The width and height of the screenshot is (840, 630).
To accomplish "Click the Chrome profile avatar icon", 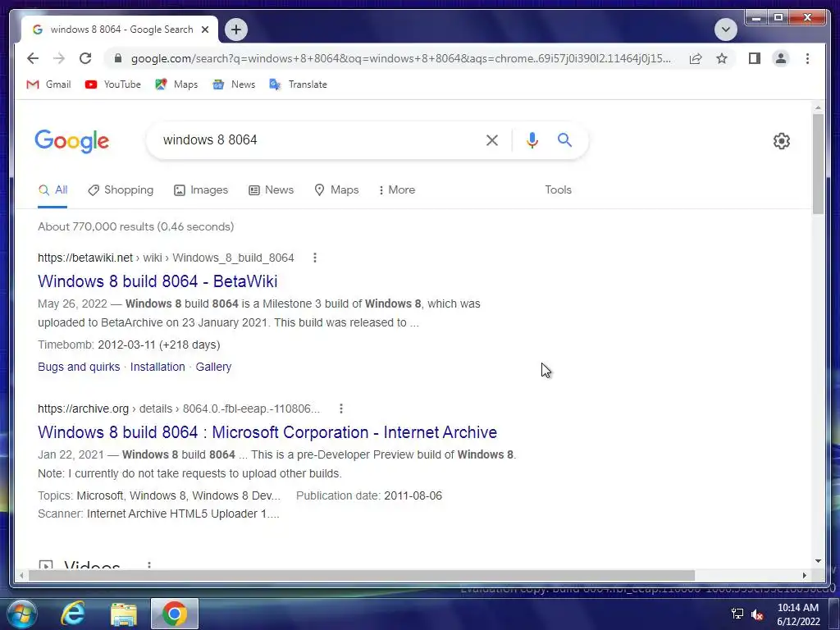I will click(x=781, y=58).
